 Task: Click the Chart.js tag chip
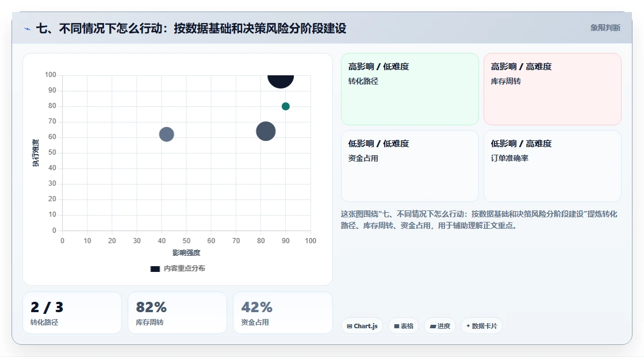point(362,326)
